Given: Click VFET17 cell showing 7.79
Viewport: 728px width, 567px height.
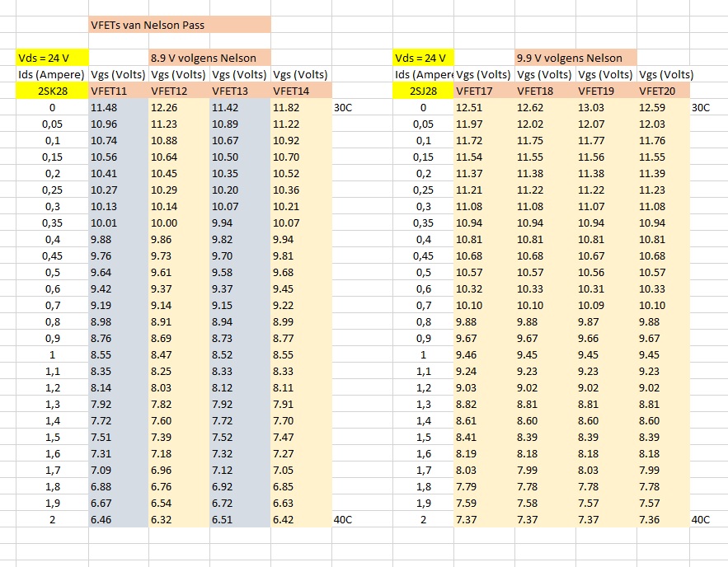Looking at the screenshot, I should point(484,487).
